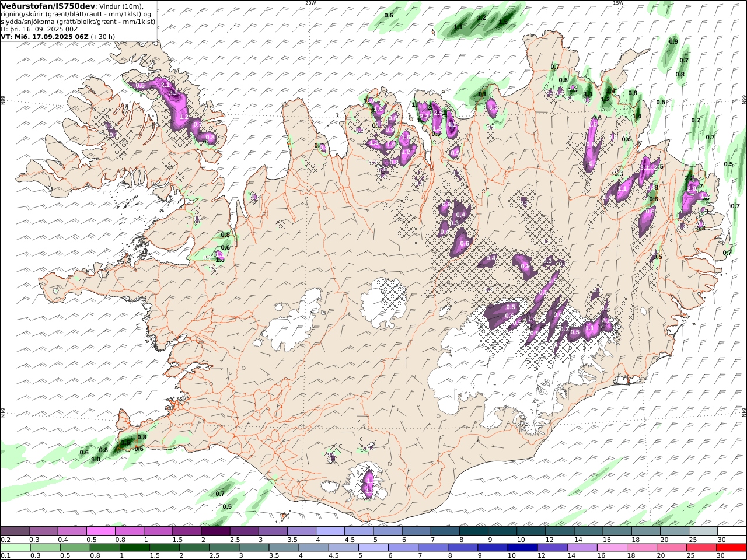Click the 'Vindur (10m),' caption text
Viewport: 747px width, 560px height.
[x=123, y=6]
